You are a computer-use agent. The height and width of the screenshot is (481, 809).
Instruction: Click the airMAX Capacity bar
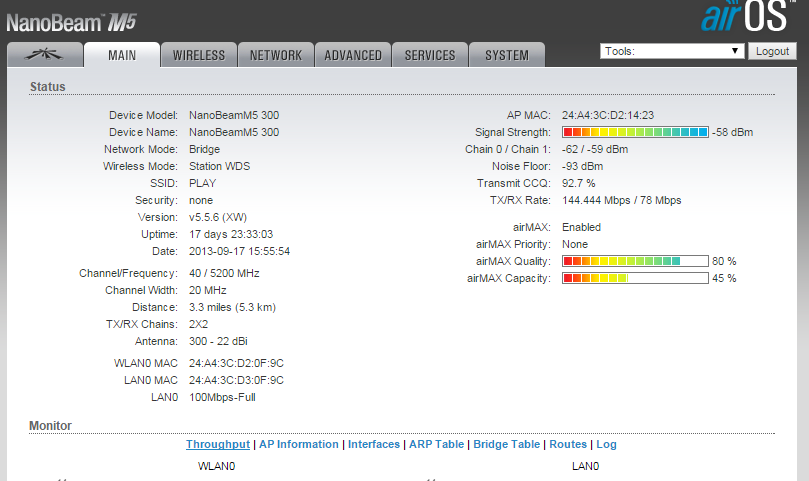pyautogui.click(x=635, y=278)
